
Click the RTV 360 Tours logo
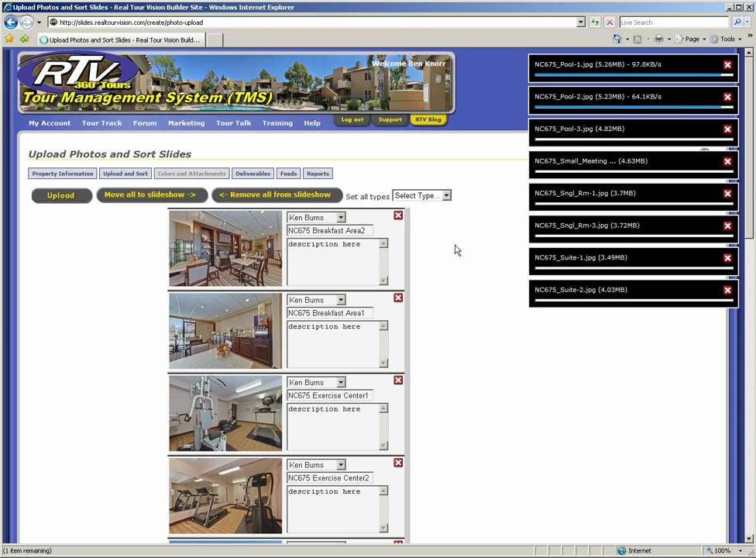[77, 72]
